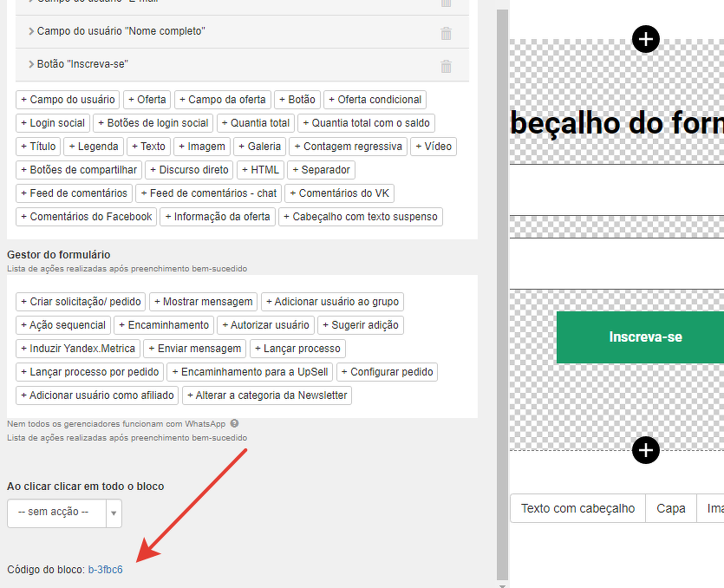
Task: Open the "sem acção" block click dropdown
Action: (65, 513)
